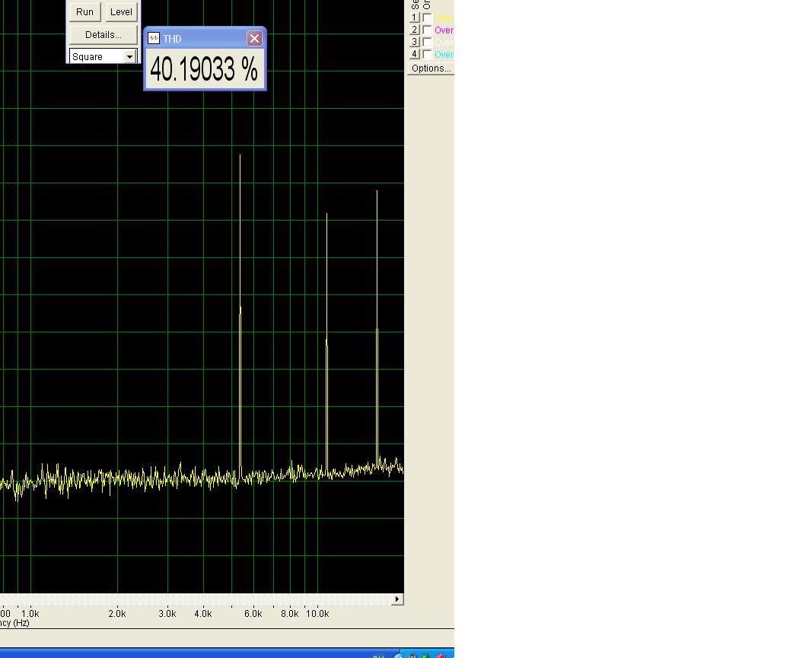Viewport: 812px width, 658px height.
Task: Select overlay set button 4
Action: [x=414, y=54]
